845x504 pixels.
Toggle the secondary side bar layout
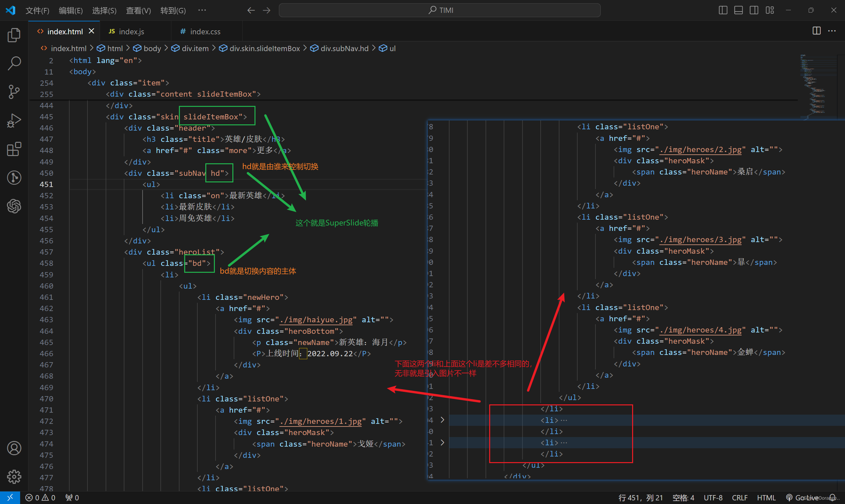coord(754,10)
